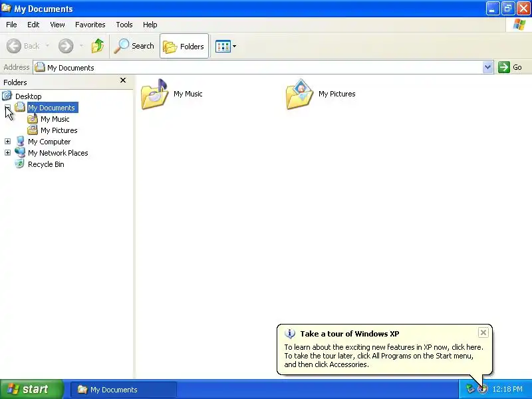Click the Windows XP tour tray icon
The height and width of the screenshot is (399, 532).
pyautogui.click(x=483, y=389)
